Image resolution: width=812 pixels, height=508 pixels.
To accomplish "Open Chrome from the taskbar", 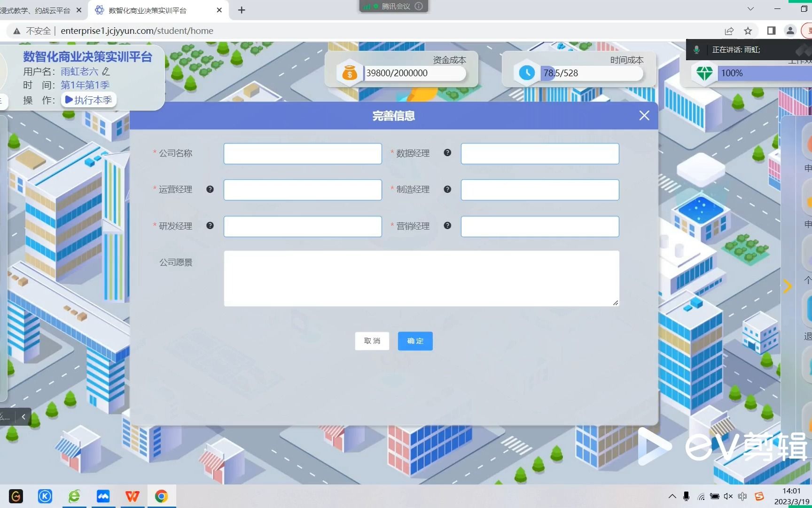I will point(162,496).
